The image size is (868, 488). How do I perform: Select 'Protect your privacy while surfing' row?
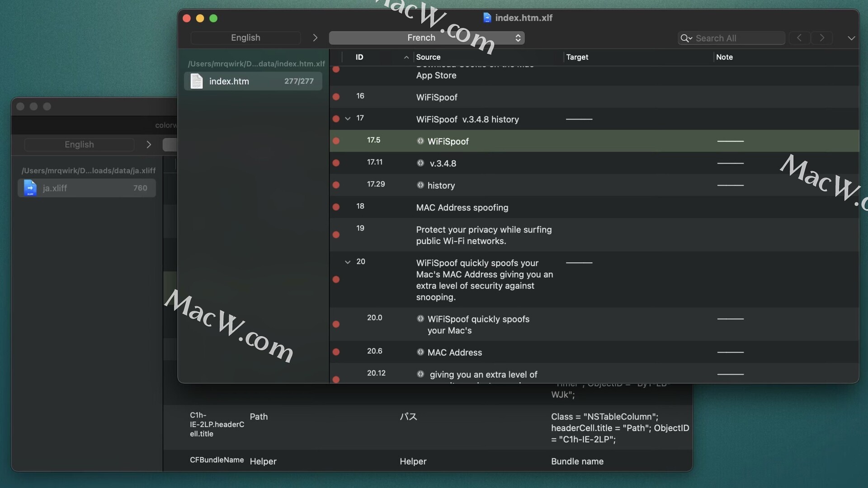594,235
